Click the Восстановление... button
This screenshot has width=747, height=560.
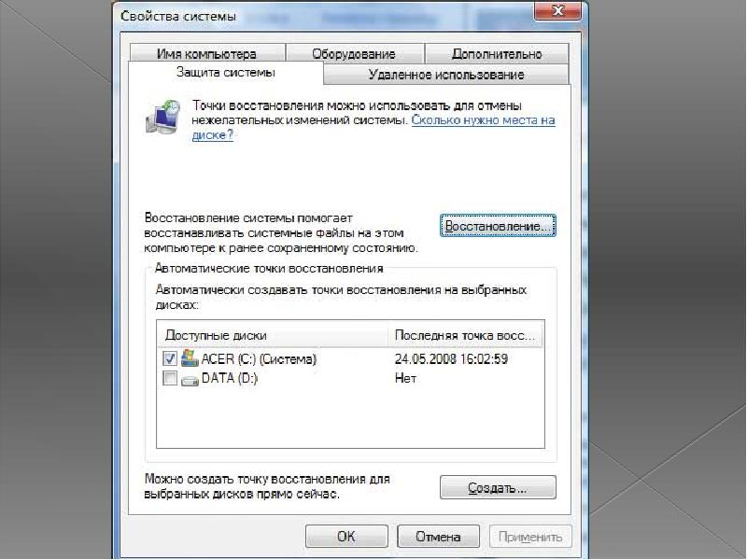498,226
